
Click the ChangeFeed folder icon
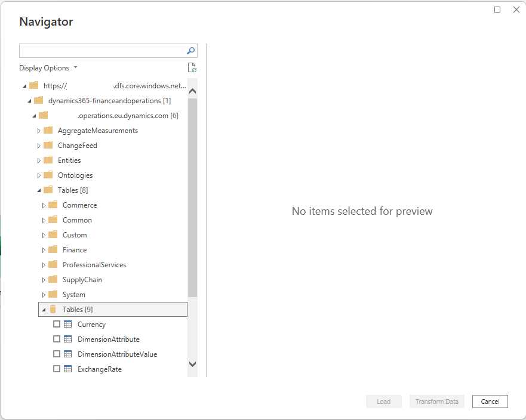coord(48,145)
